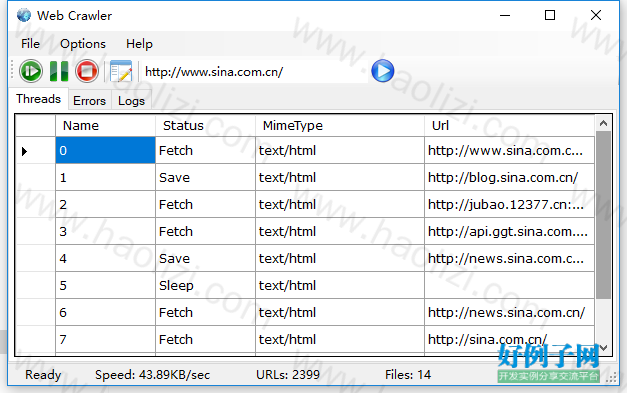
Task: Sort by the MimeType column header
Action: click(339, 126)
